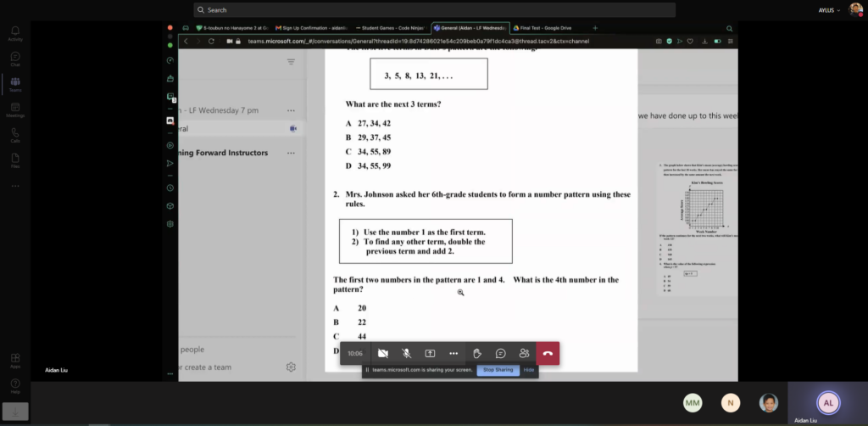This screenshot has height=426, width=868.
Task: Select the LF Wednesday 7 pm team
Action: 242,110
